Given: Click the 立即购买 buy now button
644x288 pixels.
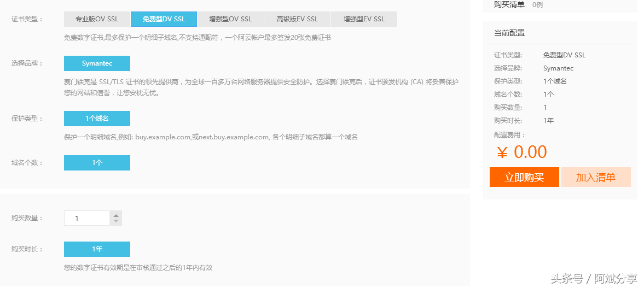Looking at the screenshot, I should [x=524, y=177].
